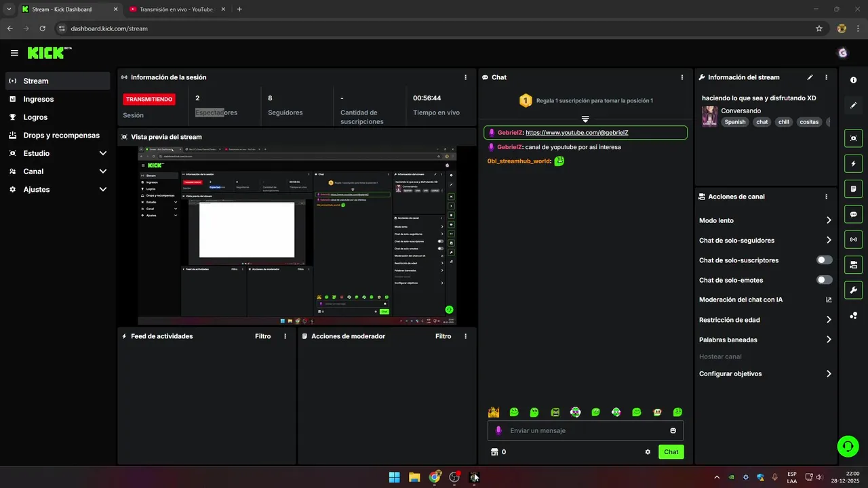868x488 pixels.
Task: Open Windows Start menu
Action: [394, 477]
